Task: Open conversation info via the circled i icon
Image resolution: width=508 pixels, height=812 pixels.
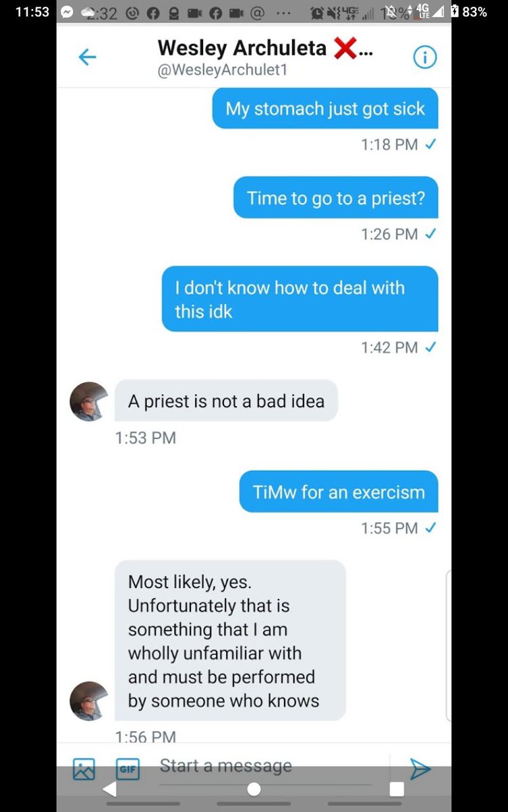Action: [425, 58]
